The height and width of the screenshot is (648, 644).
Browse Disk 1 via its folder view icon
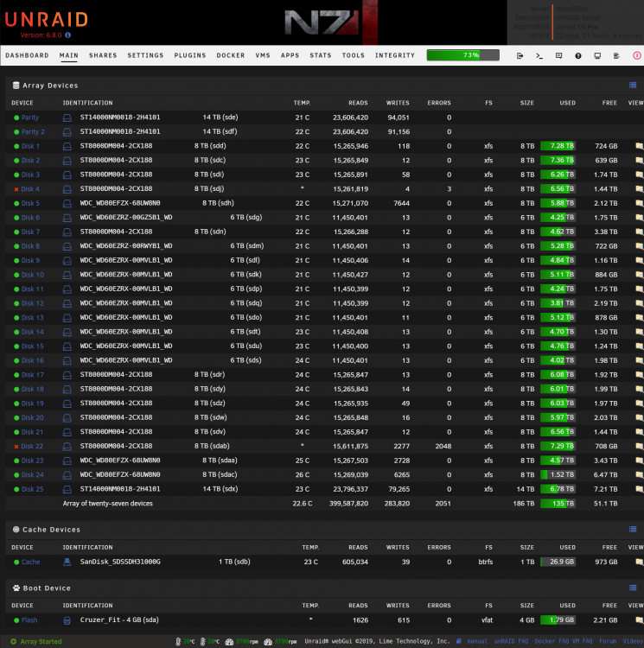(x=639, y=146)
